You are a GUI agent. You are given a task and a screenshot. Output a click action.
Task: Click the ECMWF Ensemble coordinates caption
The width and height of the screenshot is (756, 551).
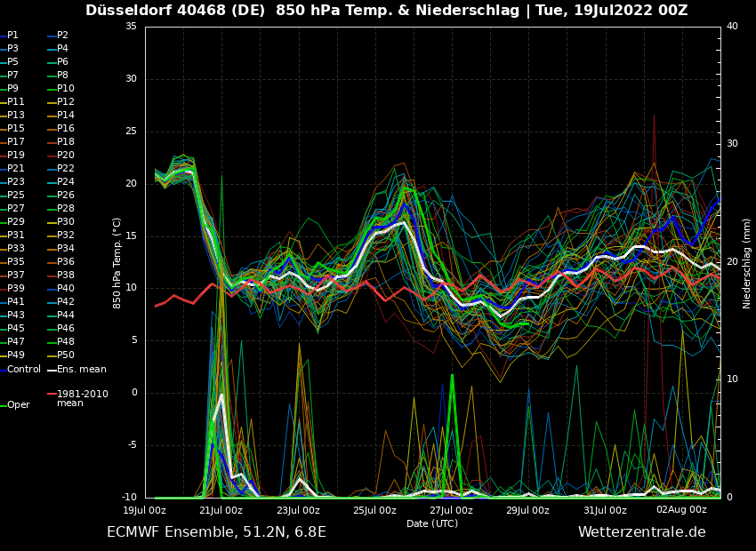click(216, 531)
